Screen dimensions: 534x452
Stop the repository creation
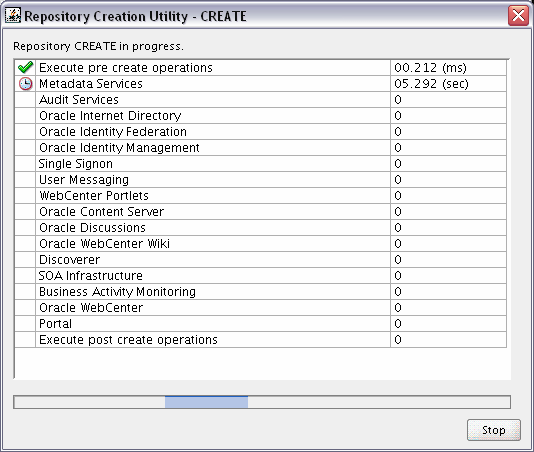tap(493, 430)
